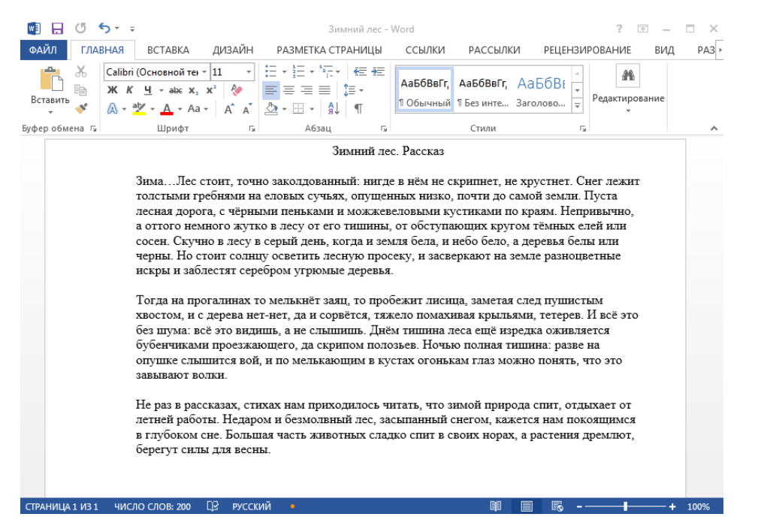Apply the Обычный style thumbnail
This screenshot has width=761, height=532.
click(424, 89)
